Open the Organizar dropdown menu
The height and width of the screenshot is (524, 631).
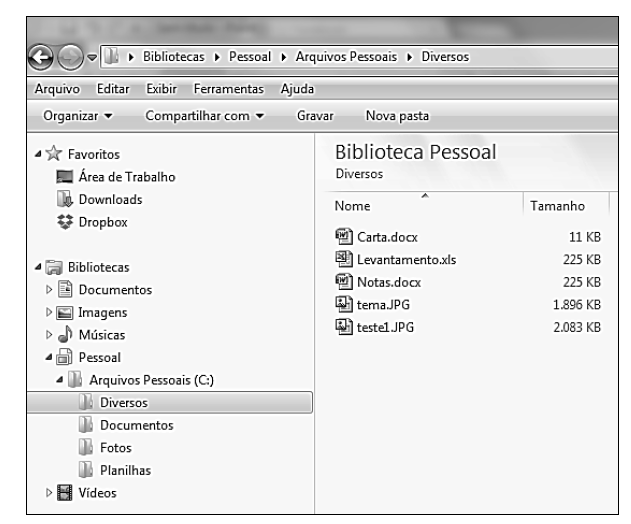[77, 116]
